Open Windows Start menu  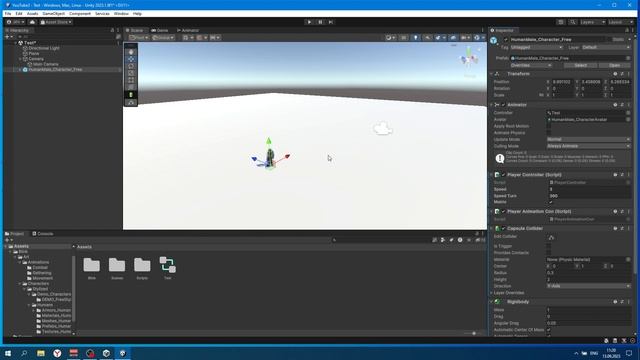pos(8,353)
